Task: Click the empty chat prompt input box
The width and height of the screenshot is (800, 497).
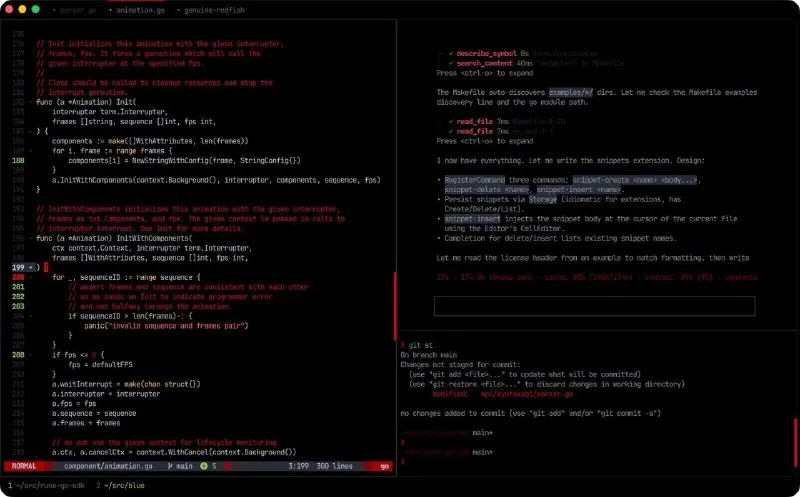Action: (594, 306)
